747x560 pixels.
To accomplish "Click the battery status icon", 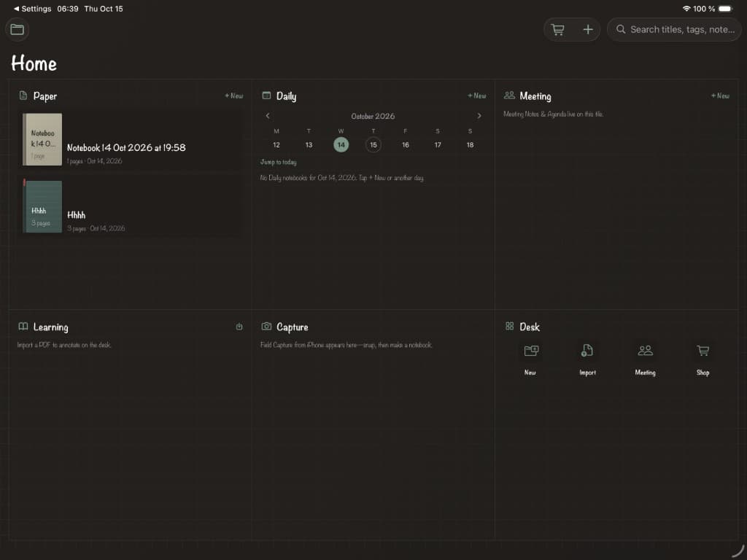I will click(x=726, y=9).
